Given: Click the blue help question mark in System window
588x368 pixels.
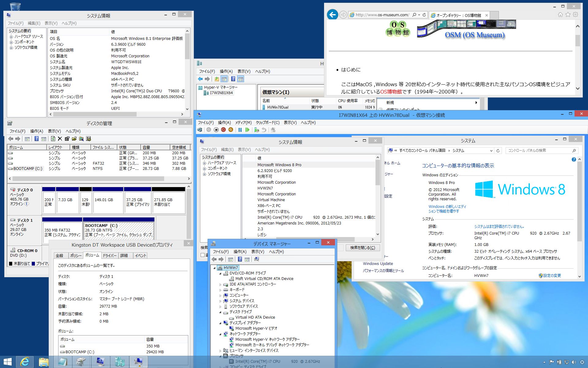Looking at the screenshot, I should pos(574,159).
